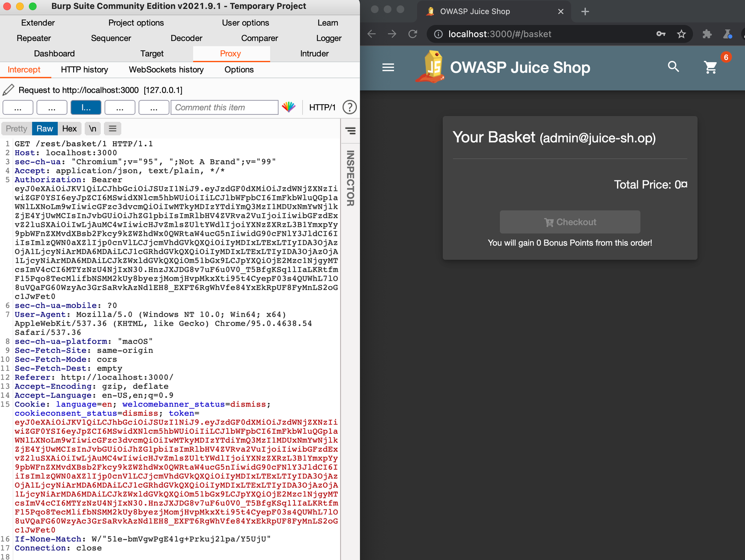
Task: Toggle the highlighted 'I...' intercept button
Action: click(86, 107)
